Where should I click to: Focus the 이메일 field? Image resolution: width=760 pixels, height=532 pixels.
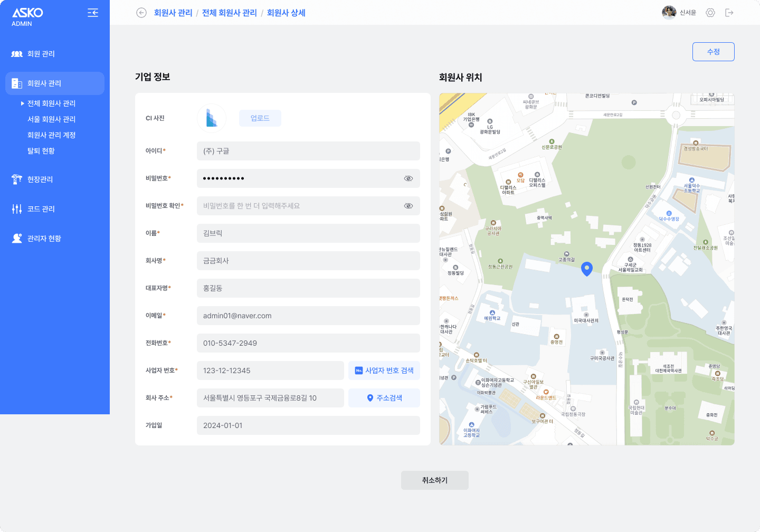tap(308, 316)
